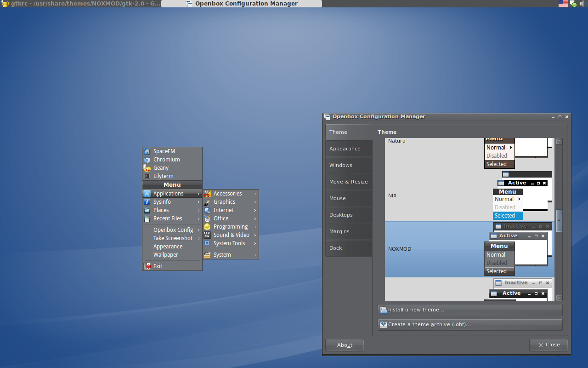588x368 pixels.
Task: Click the Accessories scissors icon
Action: [x=207, y=194]
